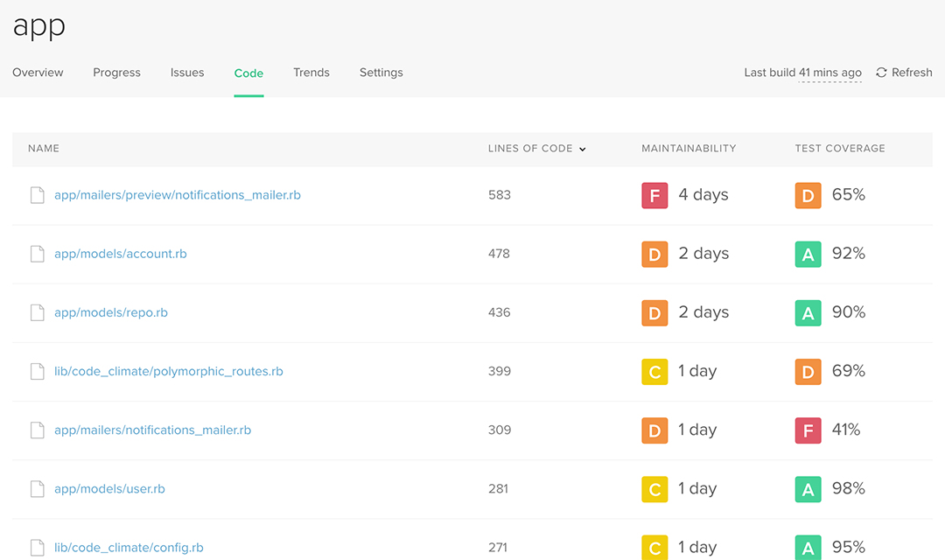Screen dimensions: 945x560
Task: Select the Code tab
Action: click(248, 73)
